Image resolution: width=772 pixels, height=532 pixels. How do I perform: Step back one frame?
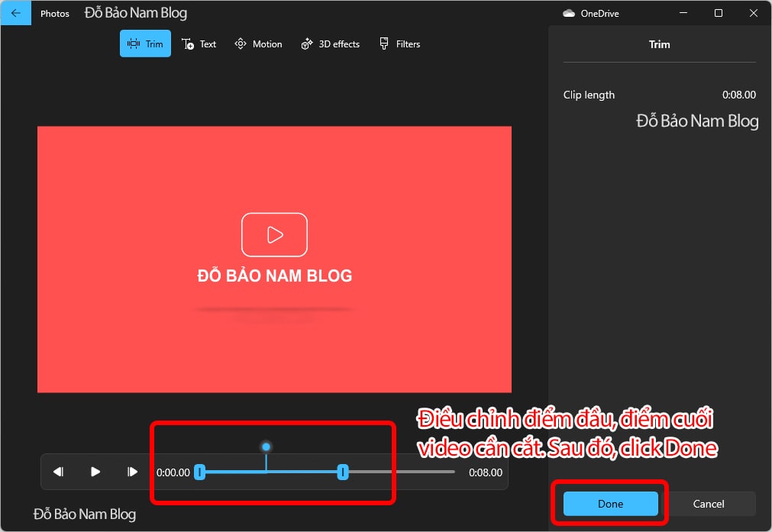(x=59, y=472)
